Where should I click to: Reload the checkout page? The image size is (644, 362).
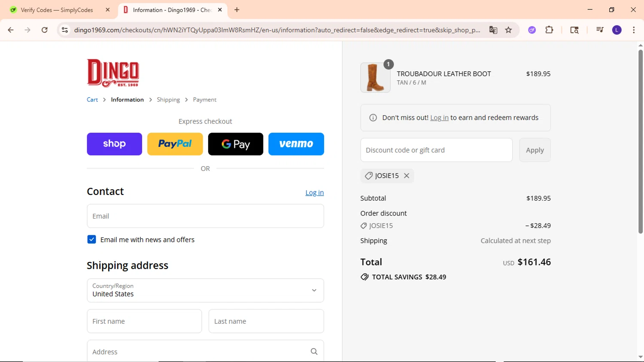[x=45, y=30]
